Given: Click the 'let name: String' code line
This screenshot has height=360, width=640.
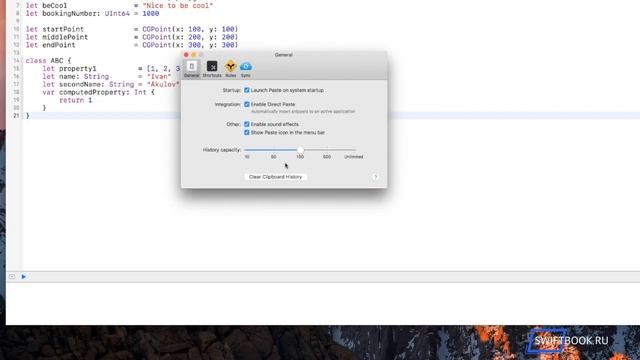Looking at the screenshot, I should (107, 76).
